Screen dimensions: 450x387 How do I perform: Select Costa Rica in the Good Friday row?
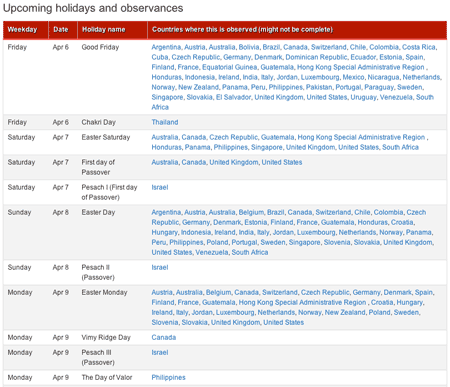(419, 47)
